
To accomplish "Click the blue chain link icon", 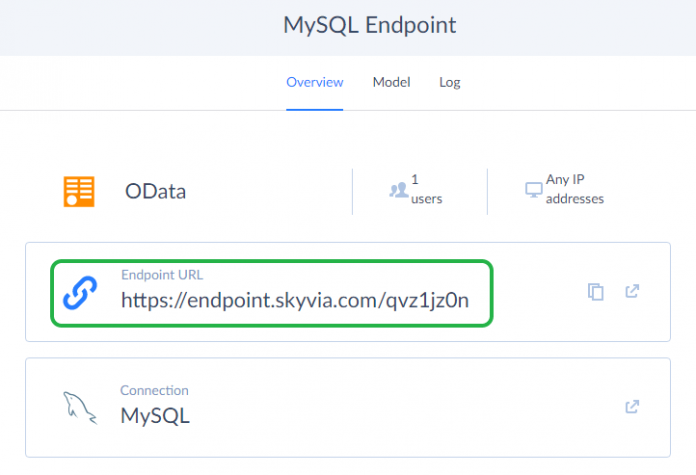I will [79, 292].
